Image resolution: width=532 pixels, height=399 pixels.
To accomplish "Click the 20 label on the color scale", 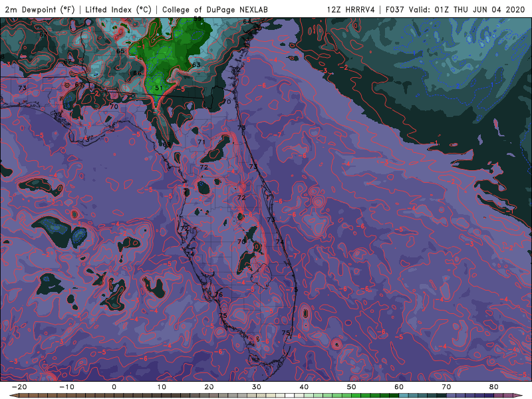I will click(209, 387).
